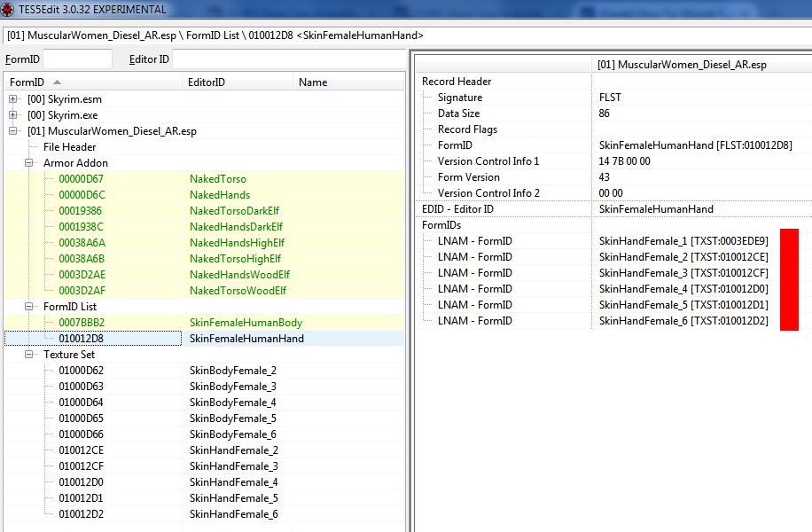Open the SkinFemaleHumanBody FormID list record
Screen dimensions: 812x532
(246, 323)
